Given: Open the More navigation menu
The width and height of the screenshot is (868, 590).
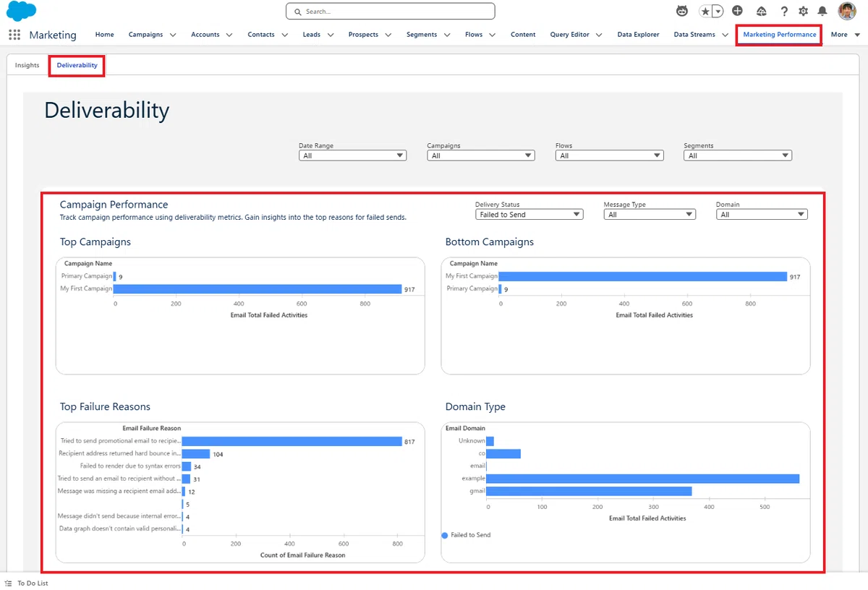Looking at the screenshot, I should pyautogui.click(x=845, y=35).
